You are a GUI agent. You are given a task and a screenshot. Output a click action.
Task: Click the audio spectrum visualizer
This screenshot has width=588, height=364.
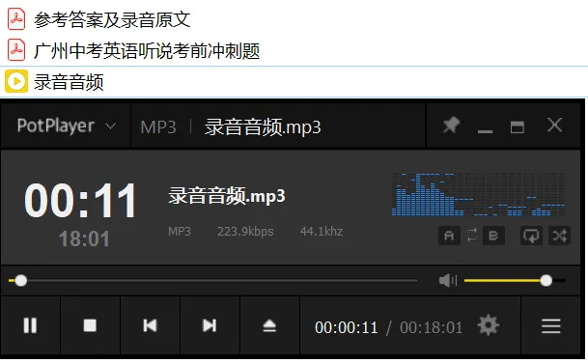(x=478, y=194)
